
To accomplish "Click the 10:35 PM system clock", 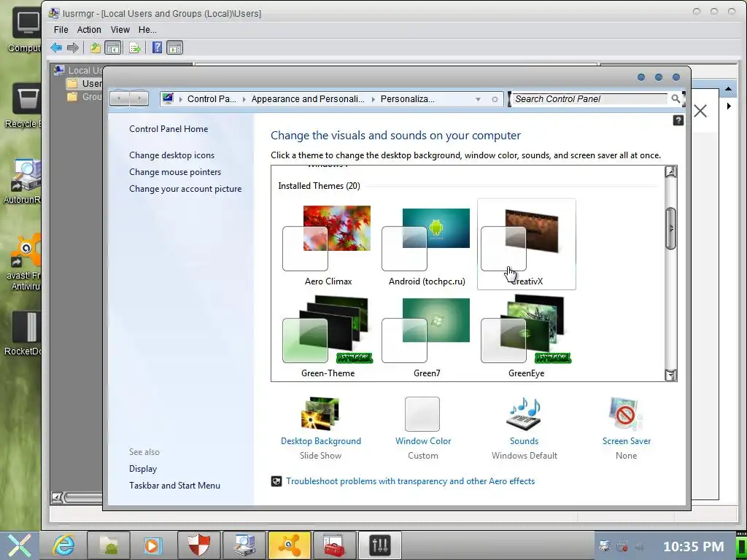I will 693,547.
